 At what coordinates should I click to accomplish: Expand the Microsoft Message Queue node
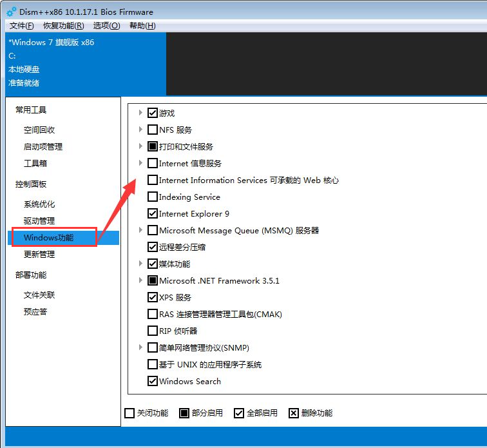(x=140, y=230)
